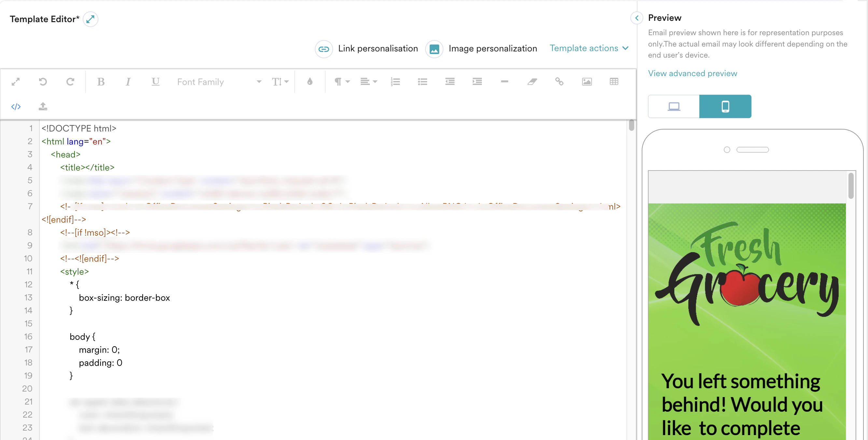
Task: Click the Insert Link toolbar icon
Action: 559,82
